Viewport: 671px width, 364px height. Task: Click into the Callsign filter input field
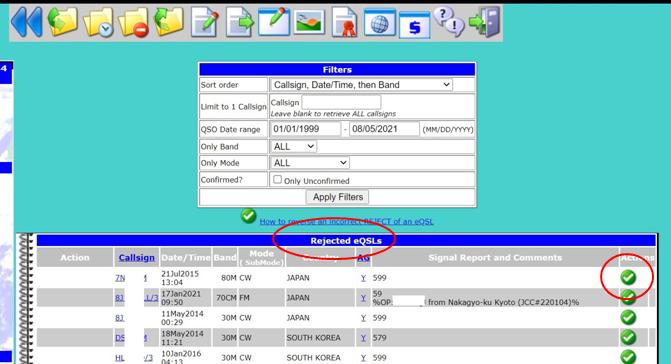pos(341,102)
